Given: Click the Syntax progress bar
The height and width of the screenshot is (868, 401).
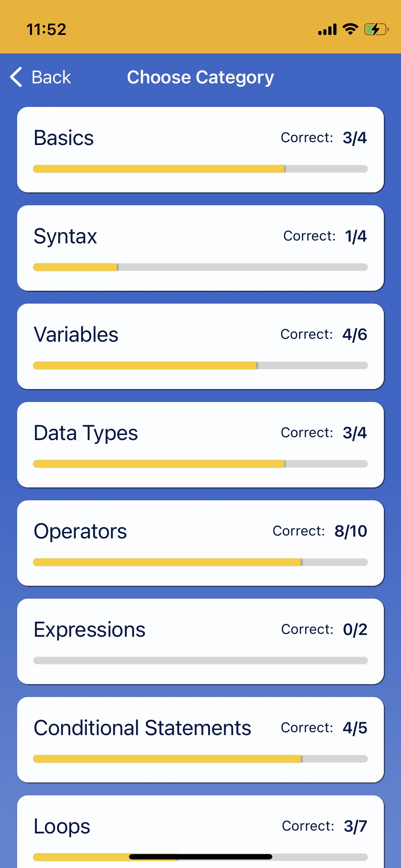Looking at the screenshot, I should pyautogui.click(x=200, y=267).
